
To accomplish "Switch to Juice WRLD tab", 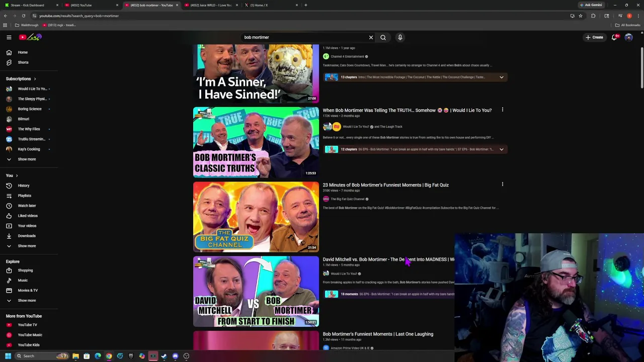I will [x=210, y=5].
